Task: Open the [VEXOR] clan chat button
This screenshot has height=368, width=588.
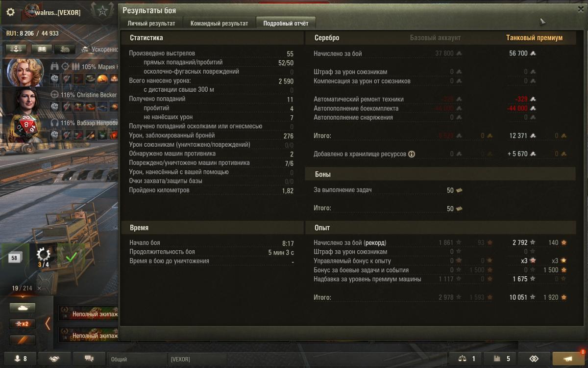Action: (x=197, y=359)
